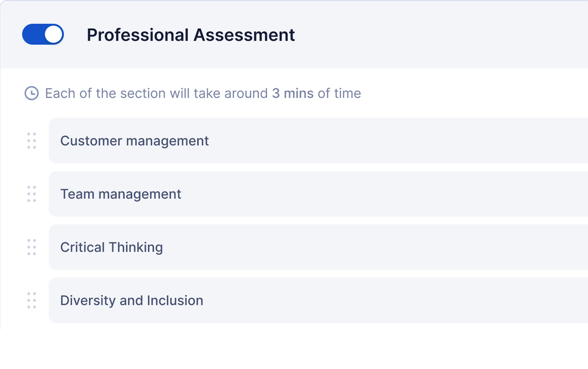Click the bold '3 mins' text

293,93
